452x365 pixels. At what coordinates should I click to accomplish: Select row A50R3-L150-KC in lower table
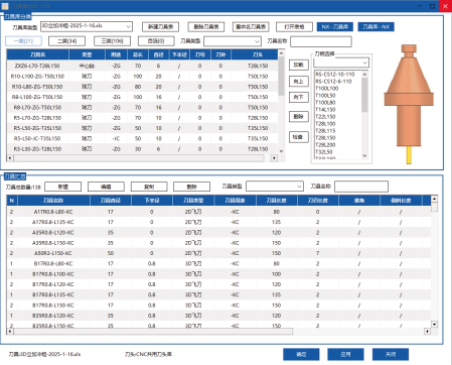click(219, 253)
